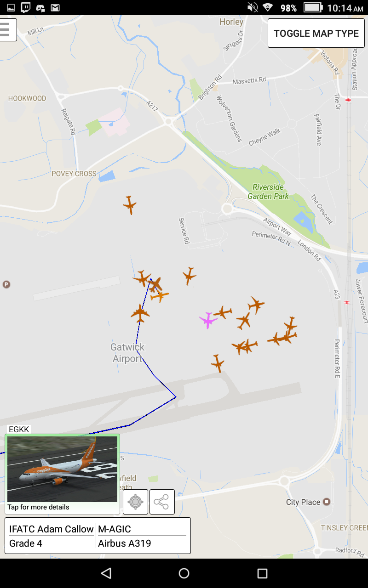Screen dimensions: 368x588
Task: Tap the Riverside Garden Park label
Action: 269,192
